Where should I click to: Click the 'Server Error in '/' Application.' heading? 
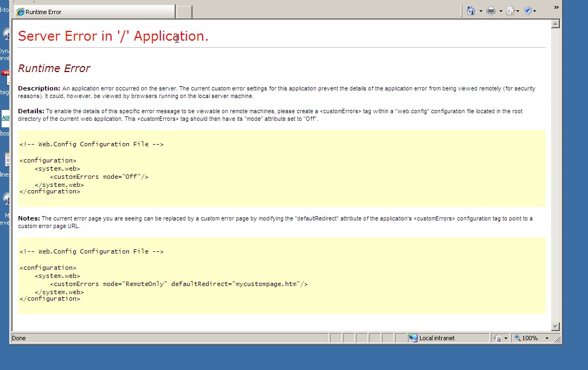(113, 36)
